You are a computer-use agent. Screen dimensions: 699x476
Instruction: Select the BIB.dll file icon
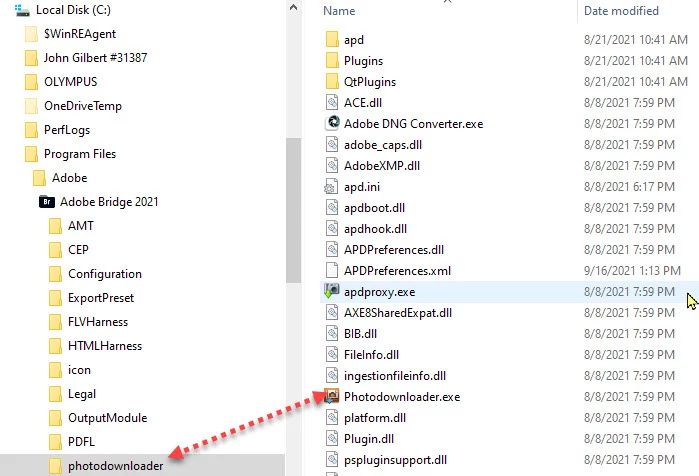click(x=332, y=334)
